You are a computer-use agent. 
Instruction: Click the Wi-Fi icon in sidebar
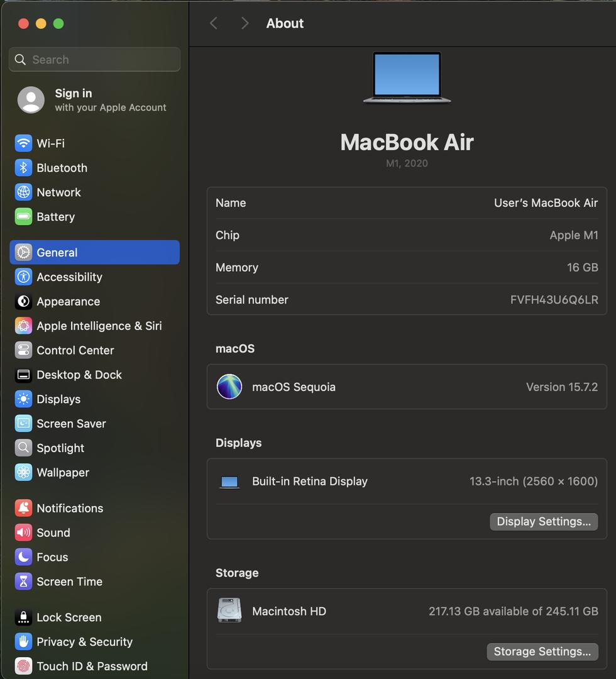[x=23, y=143]
